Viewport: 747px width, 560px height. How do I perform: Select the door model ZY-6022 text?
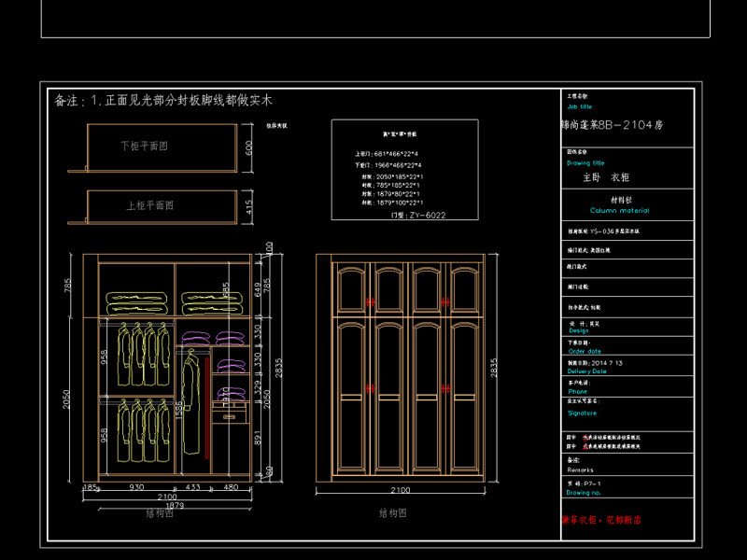point(418,216)
